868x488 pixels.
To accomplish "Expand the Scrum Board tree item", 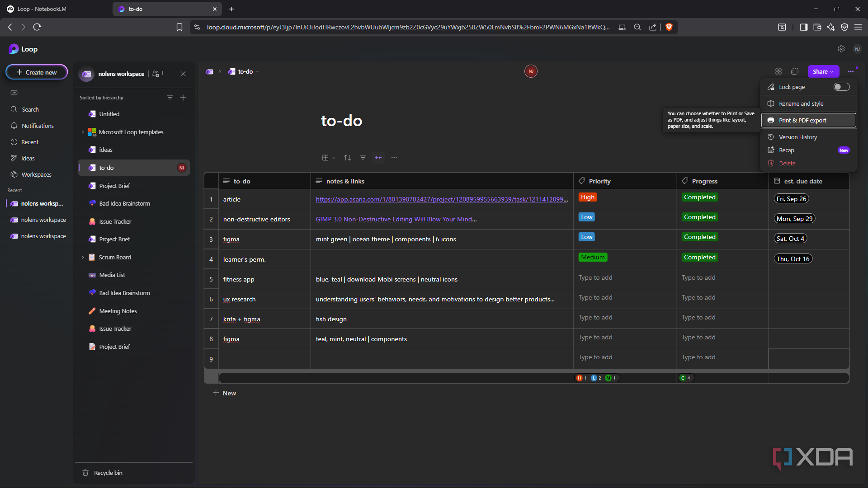I will click(82, 257).
